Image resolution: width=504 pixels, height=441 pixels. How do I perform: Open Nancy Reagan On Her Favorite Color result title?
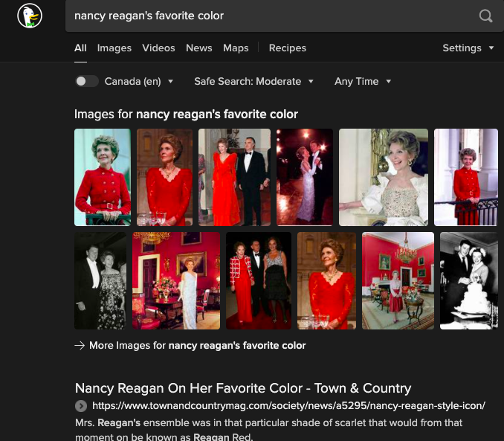pos(243,388)
